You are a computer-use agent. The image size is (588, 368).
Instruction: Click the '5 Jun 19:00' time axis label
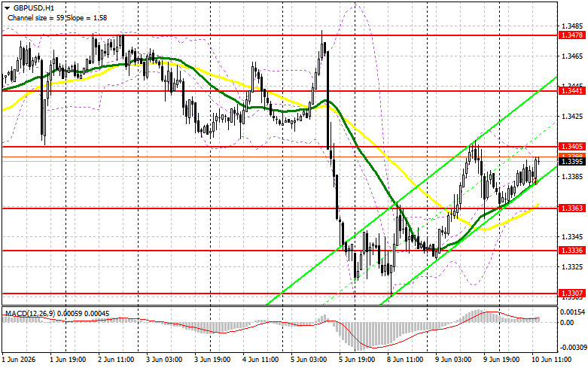click(x=357, y=360)
